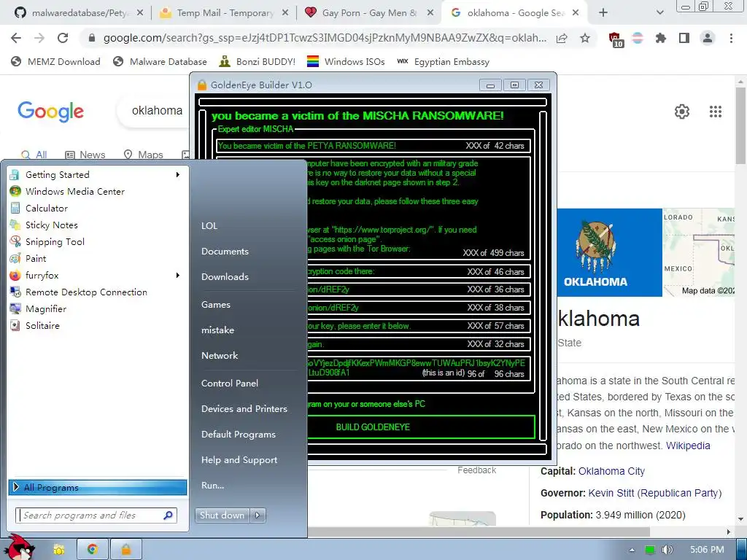Viewport: 747px width, 560px height.
Task: Open the Calculator from Start menu
Action: [46, 208]
